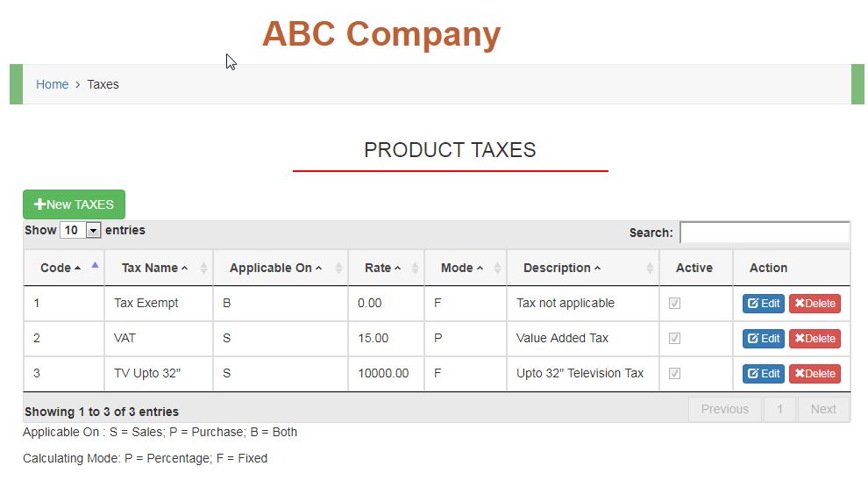The width and height of the screenshot is (868, 502).
Task: Click the sort arrows on Code column
Action: [x=95, y=268]
